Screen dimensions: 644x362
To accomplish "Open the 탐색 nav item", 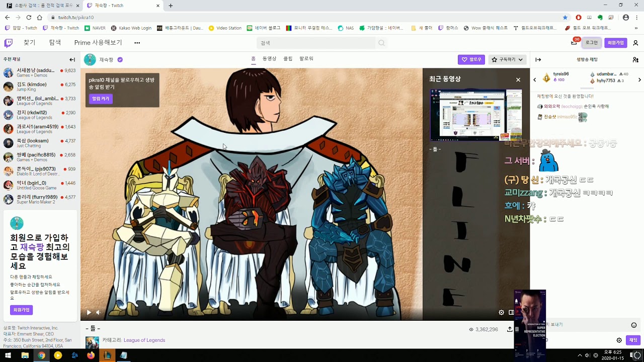I will pyautogui.click(x=55, y=43).
